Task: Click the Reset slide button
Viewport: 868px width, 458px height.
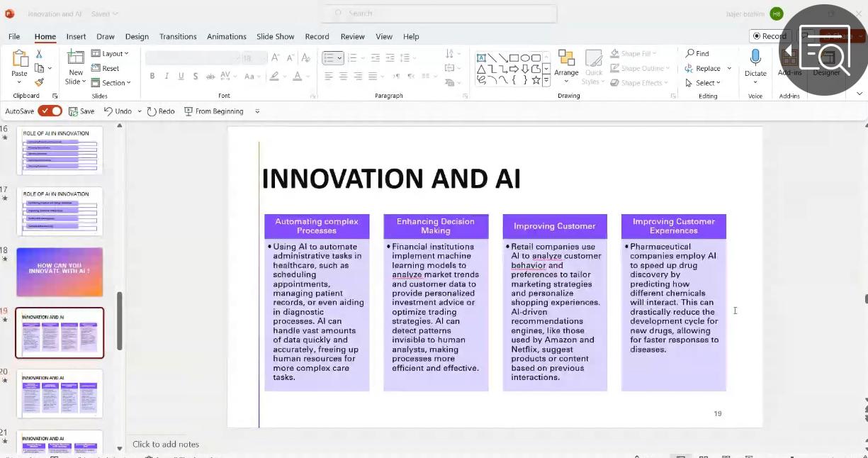Action: (106, 68)
